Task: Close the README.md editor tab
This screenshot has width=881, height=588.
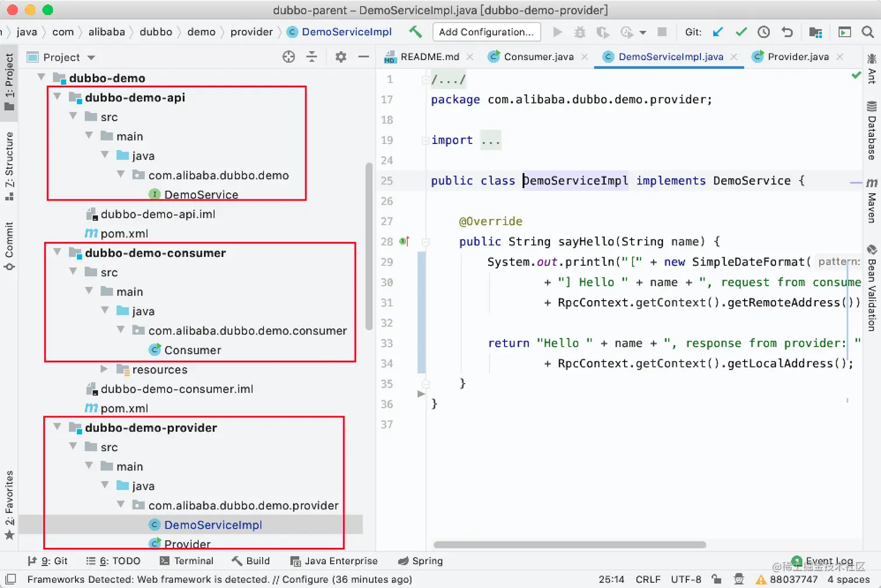Action: coord(470,57)
